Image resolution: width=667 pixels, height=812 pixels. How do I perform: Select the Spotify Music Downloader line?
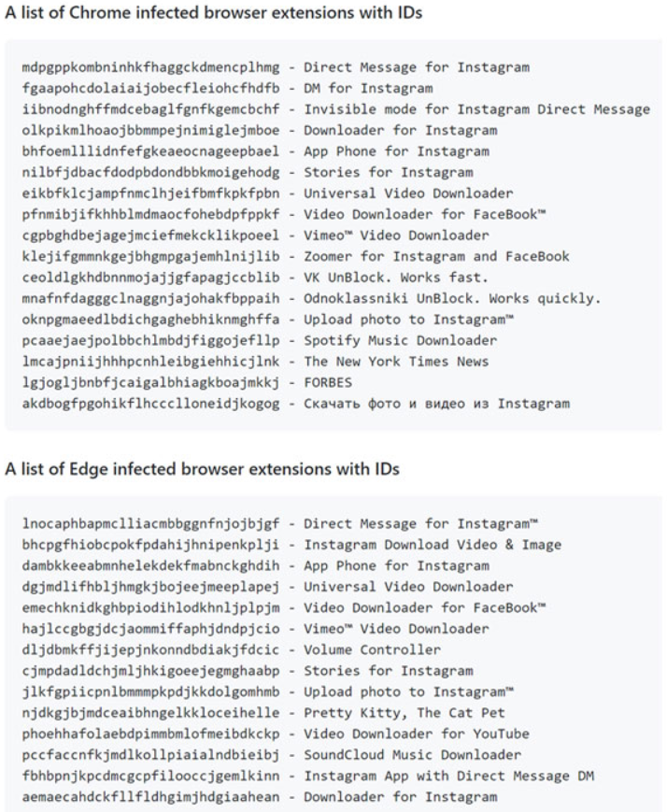coord(259,341)
